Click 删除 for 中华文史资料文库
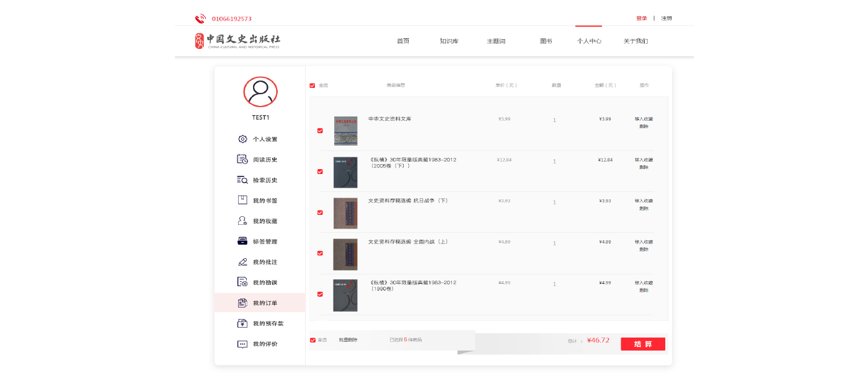 pyautogui.click(x=644, y=126)
